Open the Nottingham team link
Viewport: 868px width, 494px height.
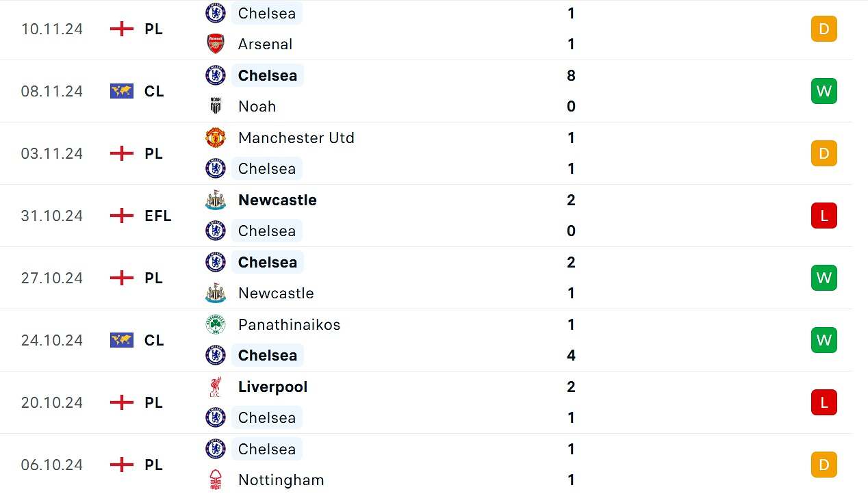281,480
